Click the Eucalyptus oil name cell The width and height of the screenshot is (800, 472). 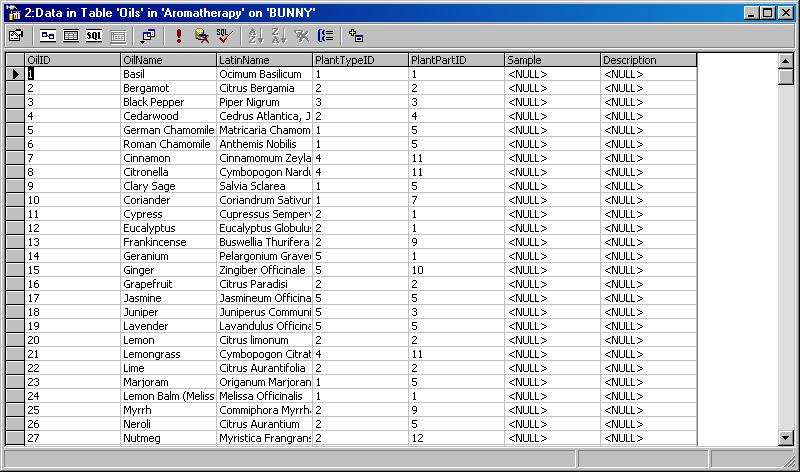[168, 228]
